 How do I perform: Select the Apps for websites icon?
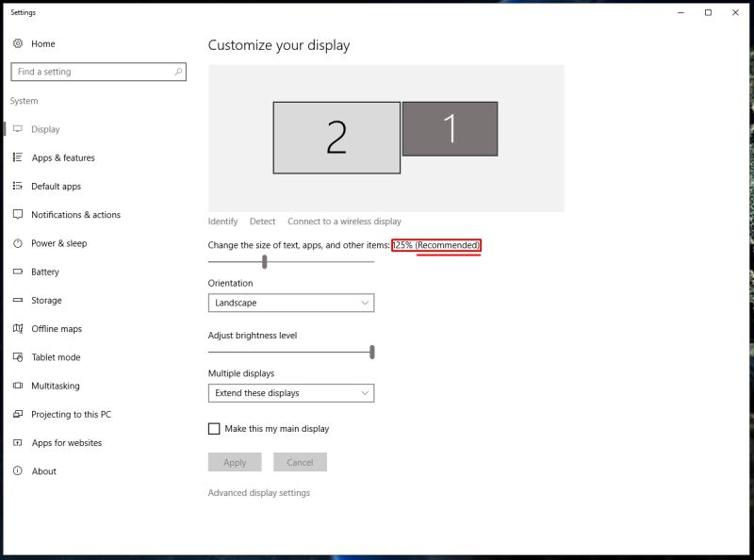coord(19,442)
